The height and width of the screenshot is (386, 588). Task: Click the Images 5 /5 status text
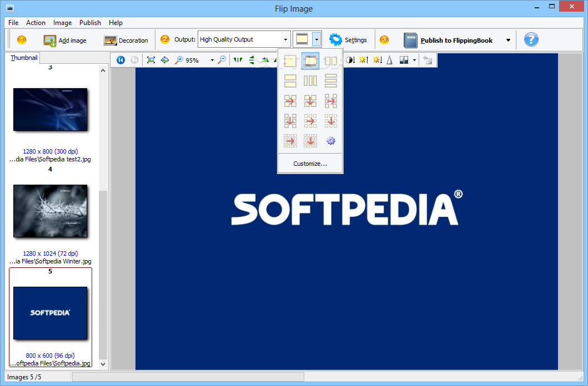pyautogui.click(x=24, y=377)
